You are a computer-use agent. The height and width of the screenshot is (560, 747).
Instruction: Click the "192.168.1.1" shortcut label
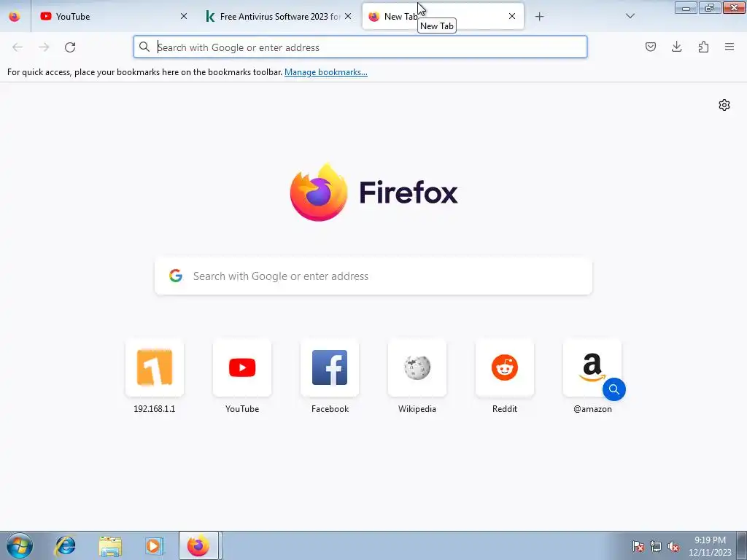tap(155, 409)
